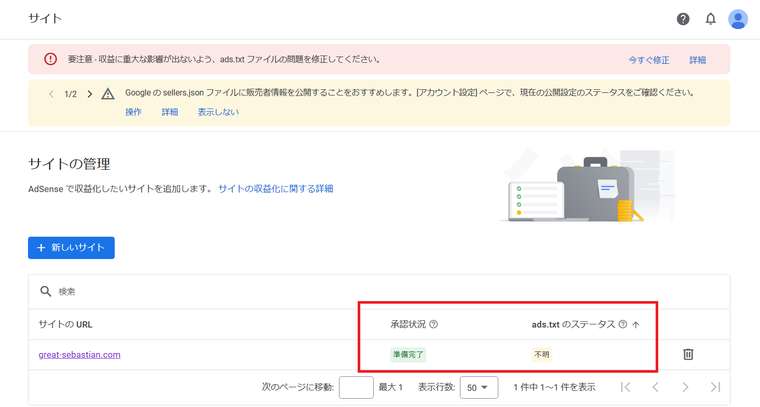Go to the first page icon
The image size is (760, 407).
coord(626,387)
